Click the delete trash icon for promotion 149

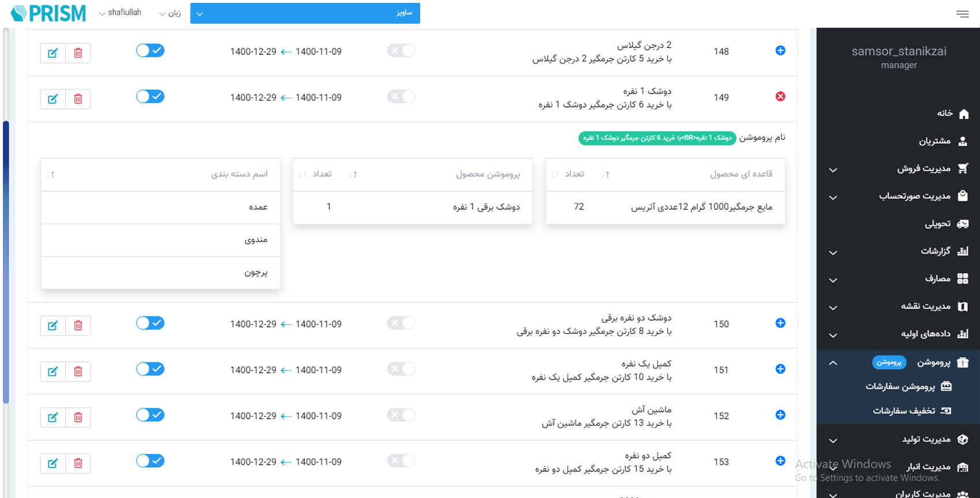coord(78,99)
